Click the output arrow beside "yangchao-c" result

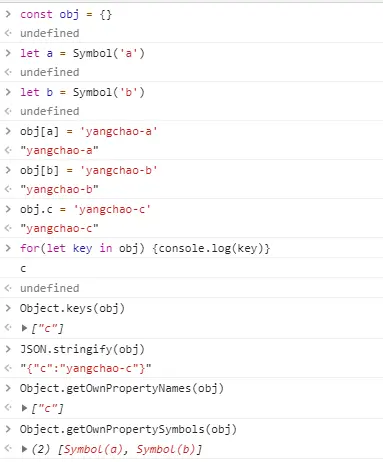click(8, 228)
